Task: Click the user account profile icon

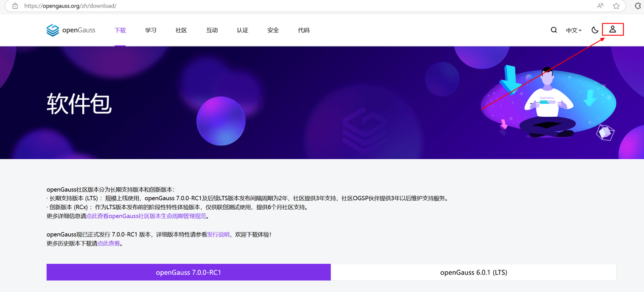Action: tap(613, 29)
